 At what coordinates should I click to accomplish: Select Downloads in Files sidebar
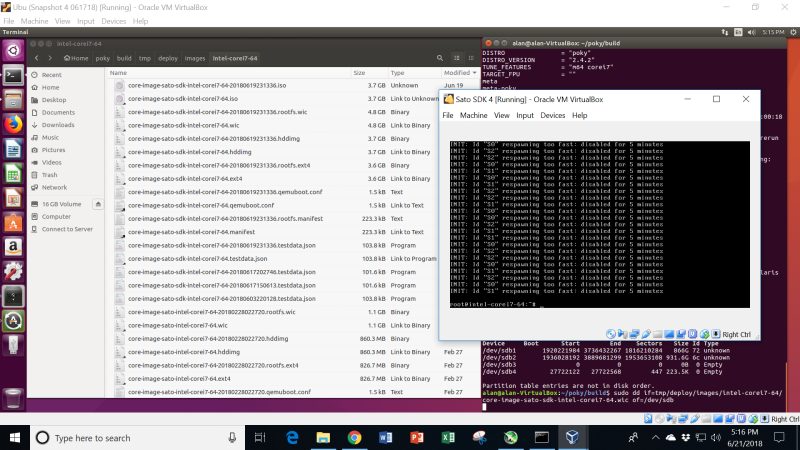(x=58, y=125)
